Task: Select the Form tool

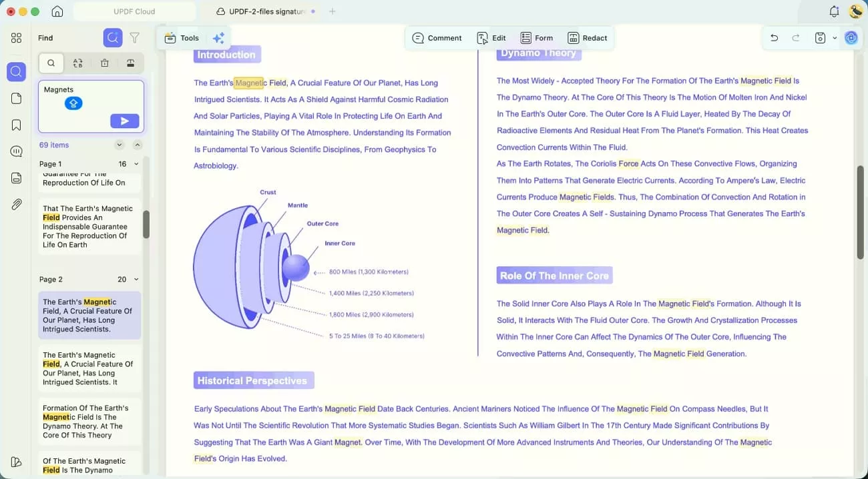Action: (537, 38)
